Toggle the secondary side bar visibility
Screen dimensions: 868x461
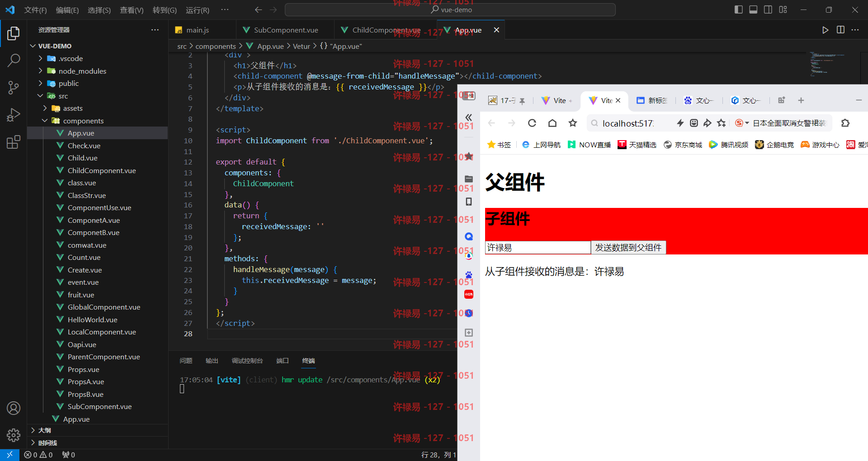[x=768, y=10]
